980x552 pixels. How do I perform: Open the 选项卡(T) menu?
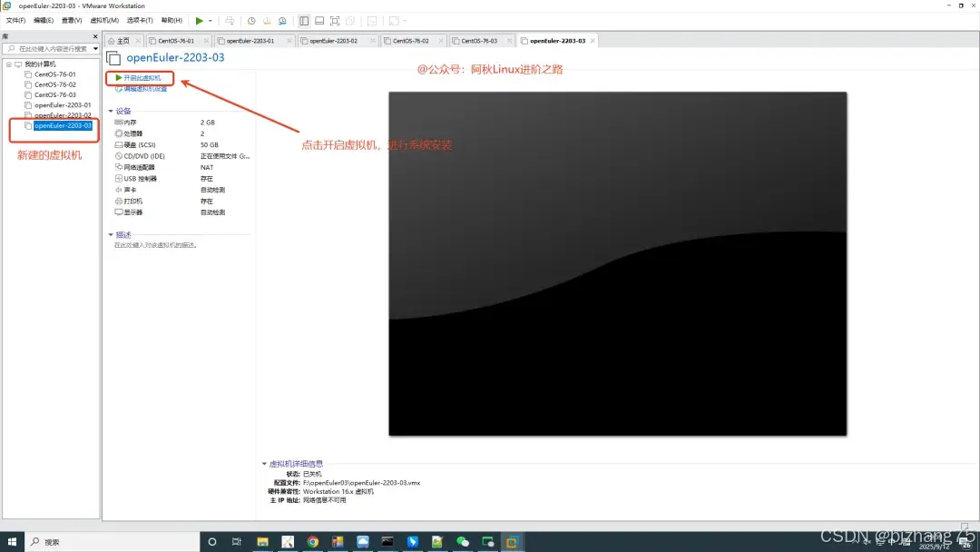(140, 21)
